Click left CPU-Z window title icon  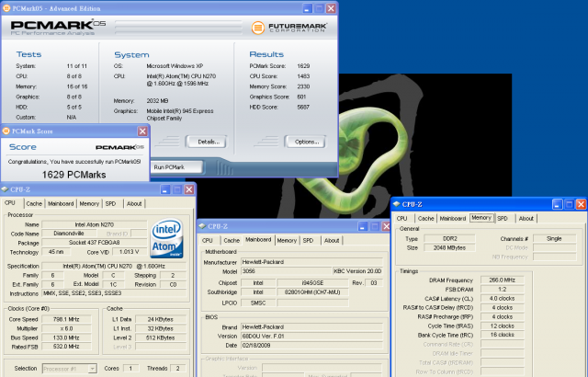(5, 189)
